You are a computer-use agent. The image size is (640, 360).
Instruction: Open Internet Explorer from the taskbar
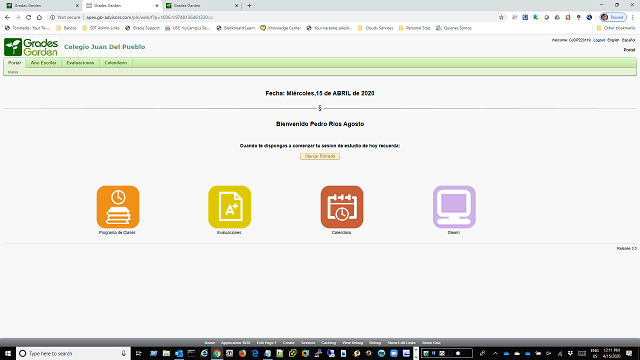pyautogui.click(x=204, y=353)
